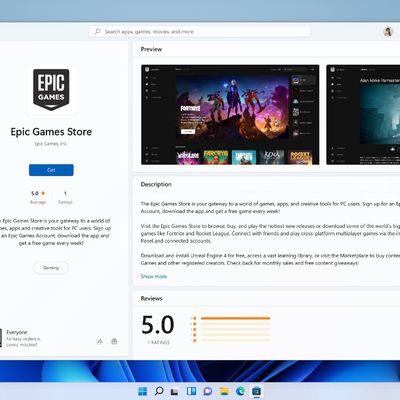Open the Alan Wake preview screenshot
Image resolution: width=400 pixels, height=400 pixels.
point(363,115)
